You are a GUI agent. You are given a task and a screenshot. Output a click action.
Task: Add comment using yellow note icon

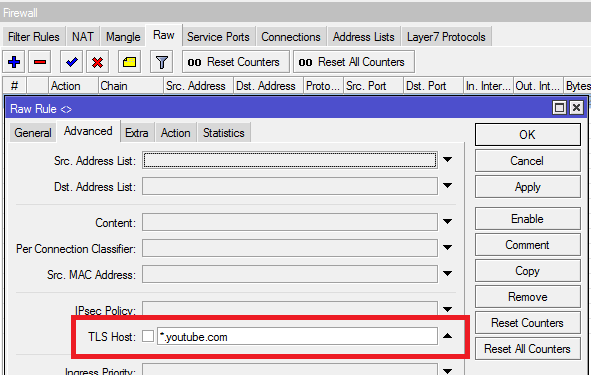pyautogui.click(x=129, y=62)
